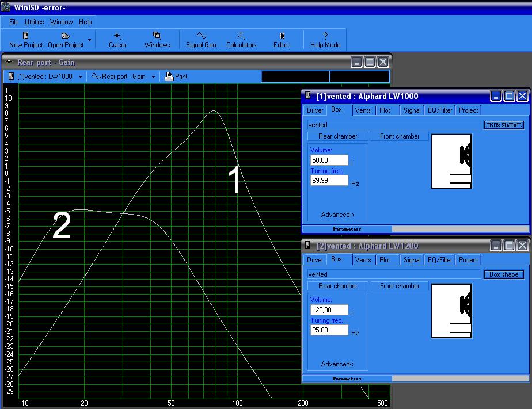Open the Utilities menu
Viewport: 532px width, 409px height.
point(34,22)
